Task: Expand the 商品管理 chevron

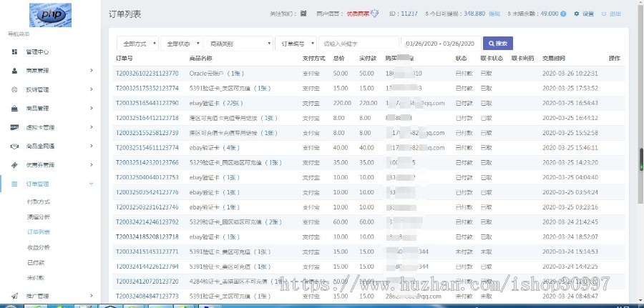Action: pyautogui.click(x=92, y=109)
